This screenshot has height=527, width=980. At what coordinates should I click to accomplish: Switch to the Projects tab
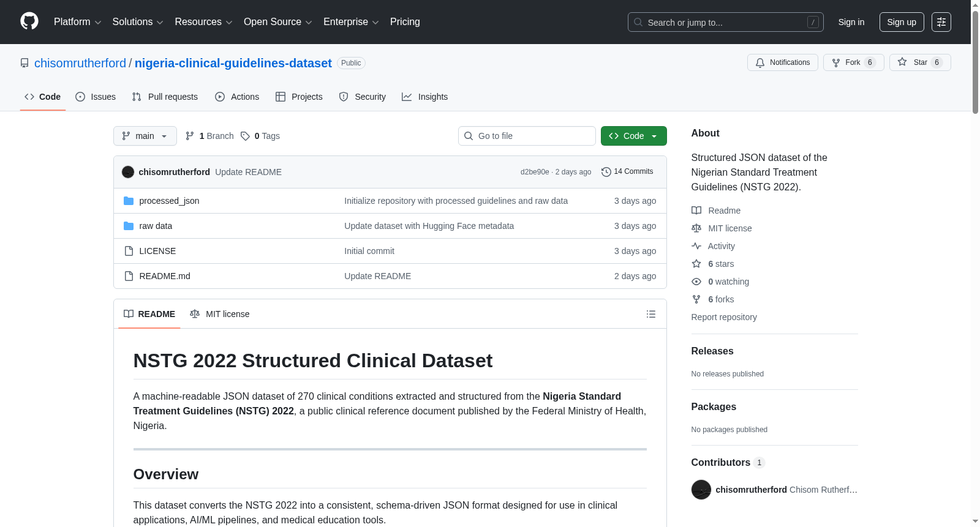[299, 97]
